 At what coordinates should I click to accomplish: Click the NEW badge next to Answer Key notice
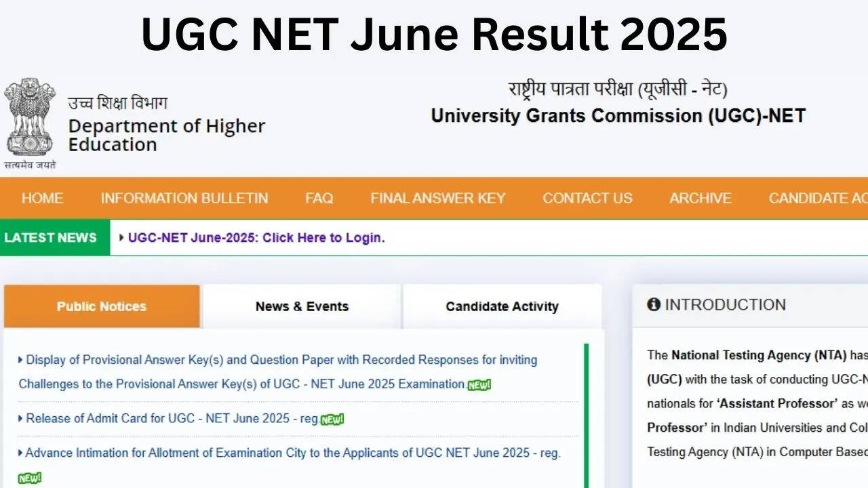coord(478,384)
